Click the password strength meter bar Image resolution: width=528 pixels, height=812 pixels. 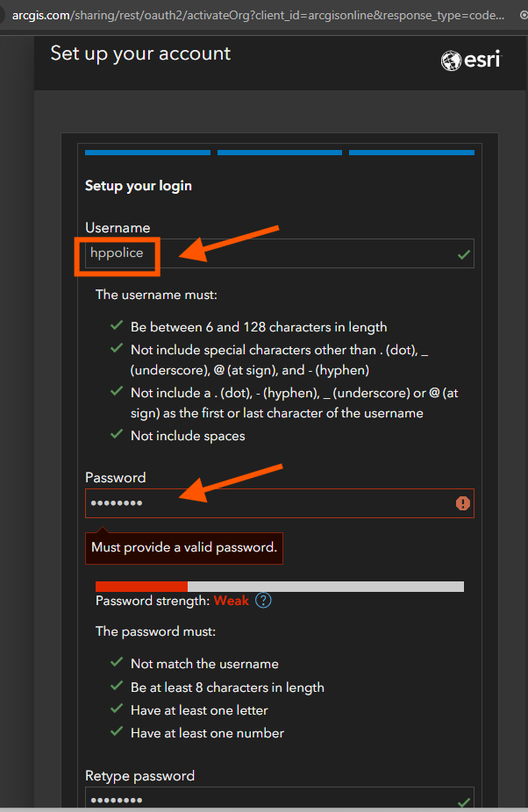280,587
